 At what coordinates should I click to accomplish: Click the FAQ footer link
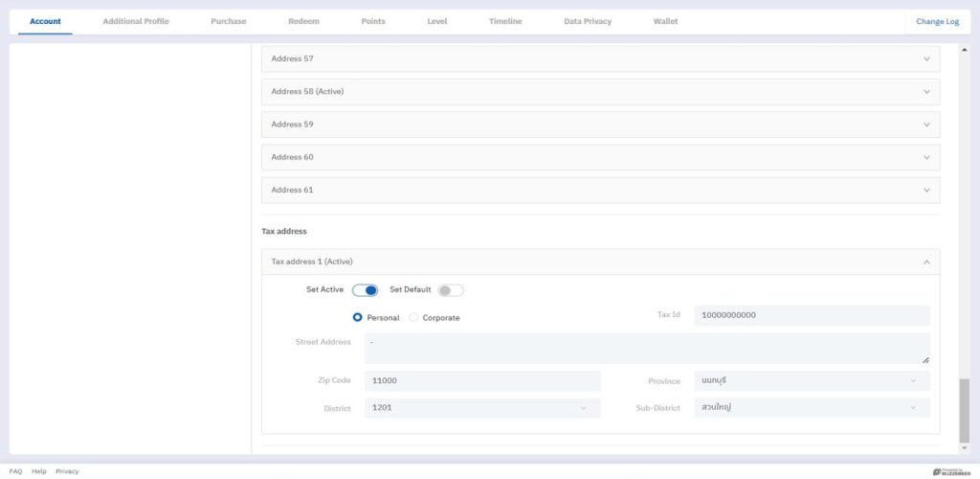15,471
